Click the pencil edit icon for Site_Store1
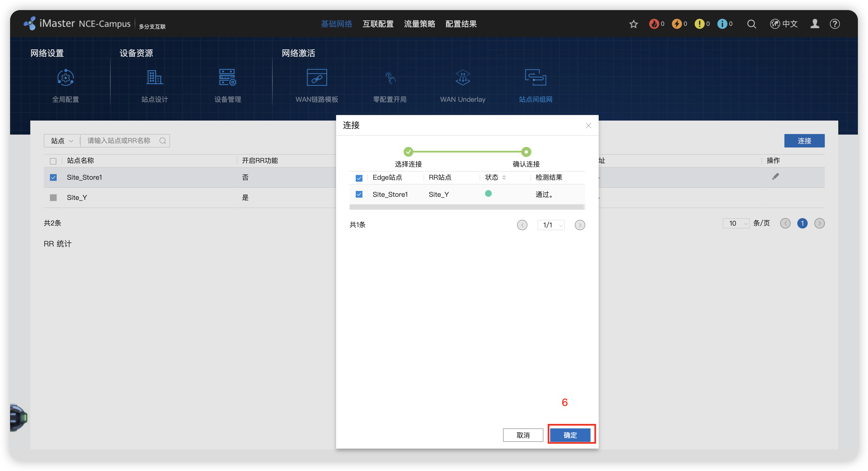 pyautogui.click(x=775, y=177)
